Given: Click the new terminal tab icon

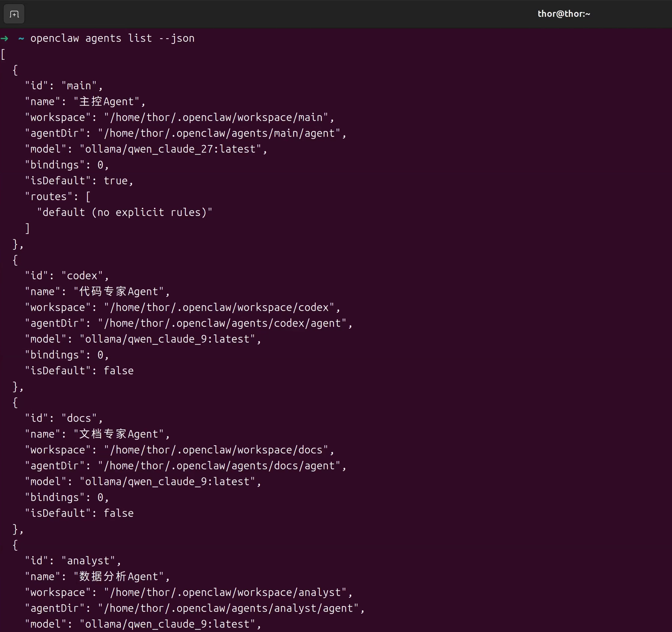Looking at the screenshot, I should click(x=14, y=14).
